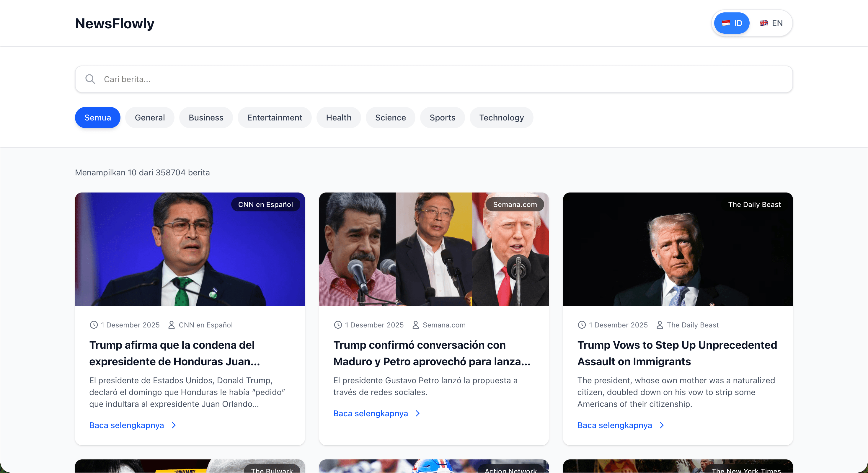Click clock icon on CNN en Español card

[94, 325]
